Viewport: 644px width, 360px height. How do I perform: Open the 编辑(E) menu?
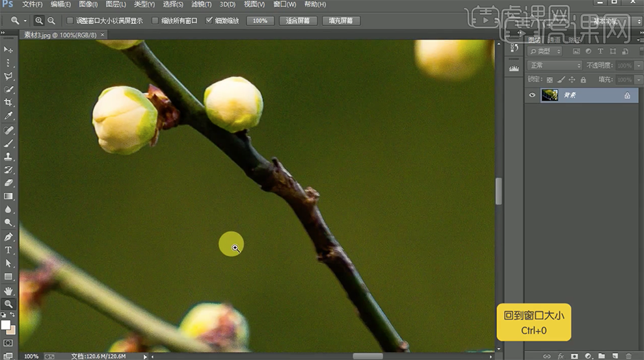(60, 4)
